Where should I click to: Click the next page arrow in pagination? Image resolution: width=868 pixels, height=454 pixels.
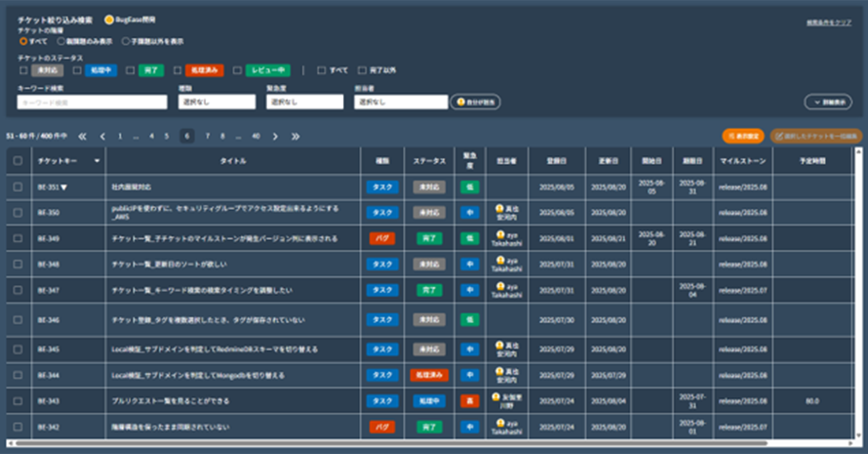pos(275,137)
